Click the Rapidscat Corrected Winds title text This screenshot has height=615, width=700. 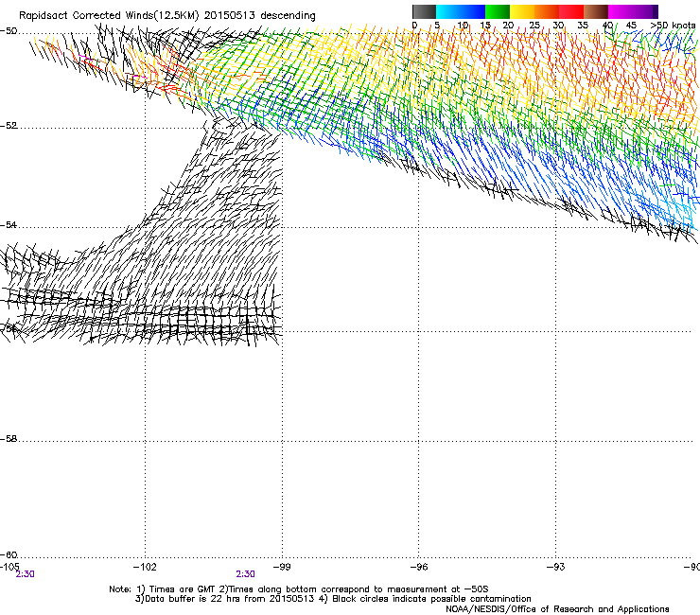167,15
